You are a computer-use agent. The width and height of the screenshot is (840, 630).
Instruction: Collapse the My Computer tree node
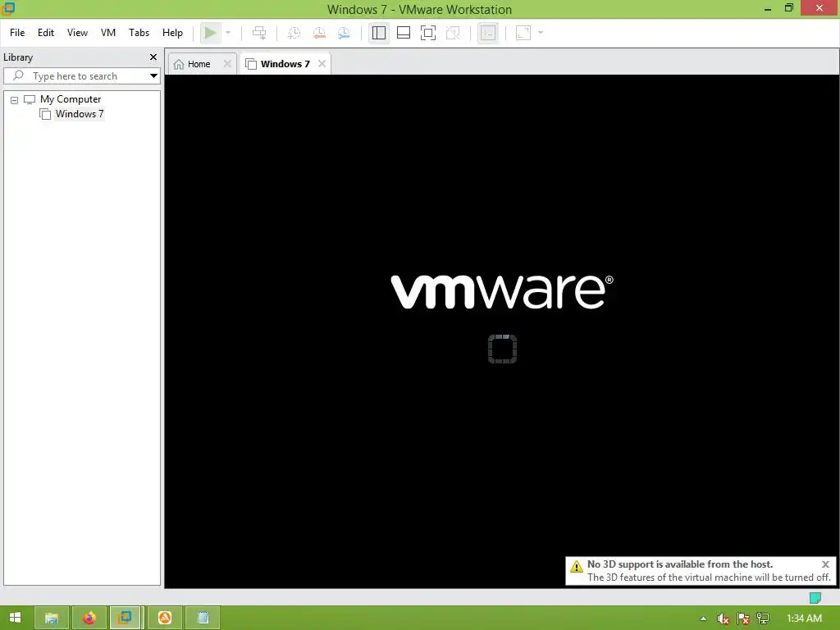point(15,100)
